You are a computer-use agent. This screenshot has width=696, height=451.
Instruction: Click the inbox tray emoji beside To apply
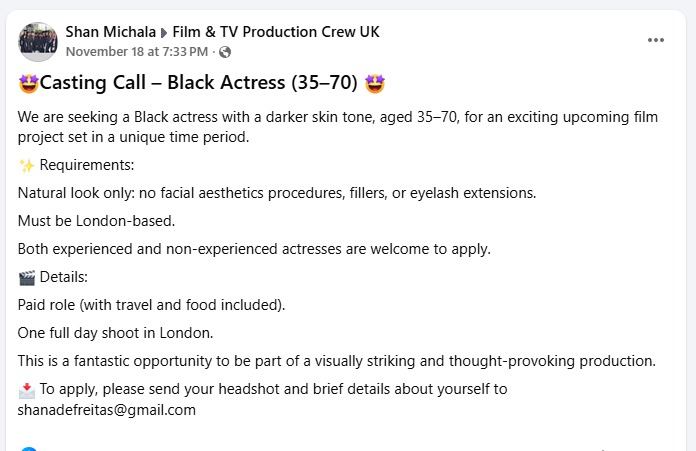pos(27,389)
